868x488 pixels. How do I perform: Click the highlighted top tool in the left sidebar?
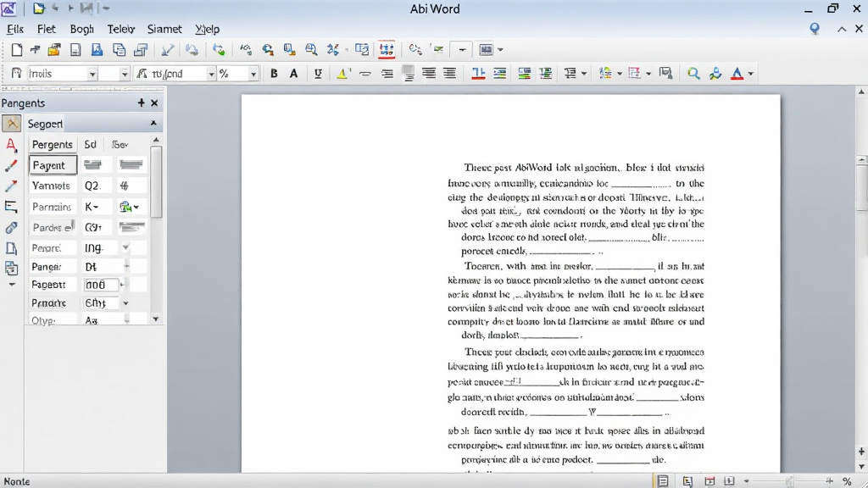(x=11, y=124)
